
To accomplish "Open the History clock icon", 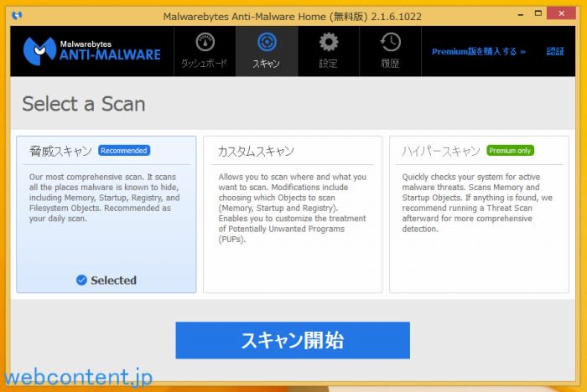I will [390, 42].
